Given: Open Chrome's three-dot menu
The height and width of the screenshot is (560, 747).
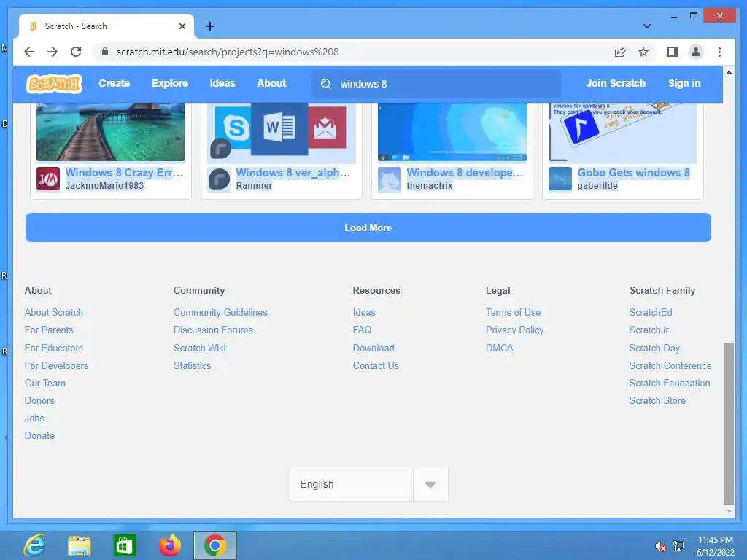Looking at the screenshot, I should (x=719, y=52).
